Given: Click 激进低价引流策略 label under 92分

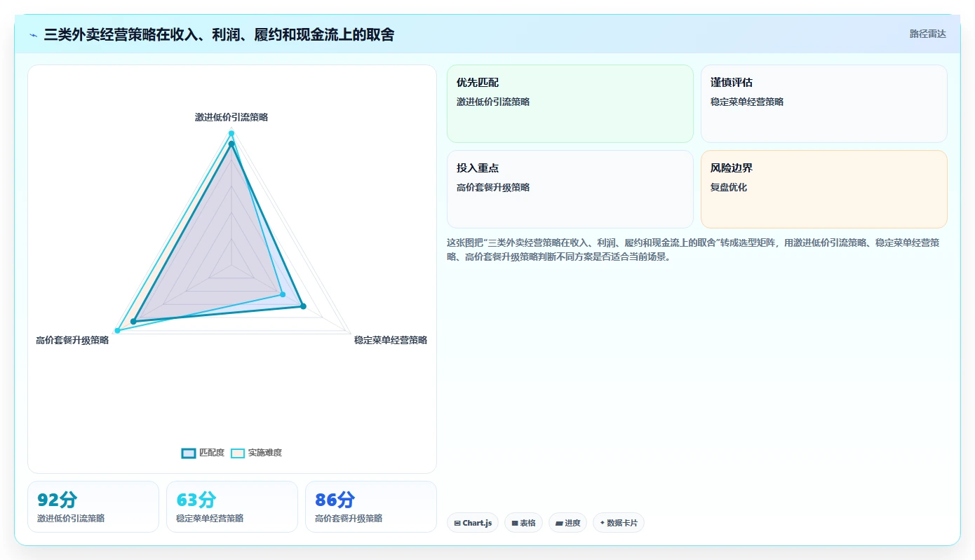Looking at the screenshot, I should pos(71,519).
